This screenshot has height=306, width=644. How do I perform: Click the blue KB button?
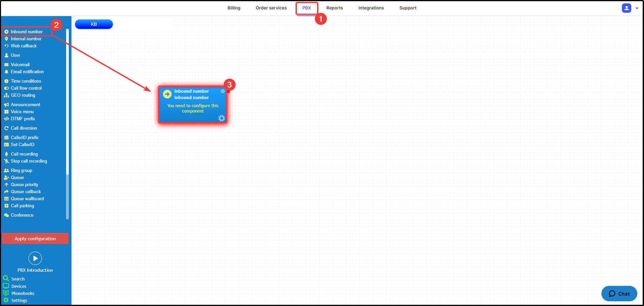pyautogui.click(x=94, y=24)
